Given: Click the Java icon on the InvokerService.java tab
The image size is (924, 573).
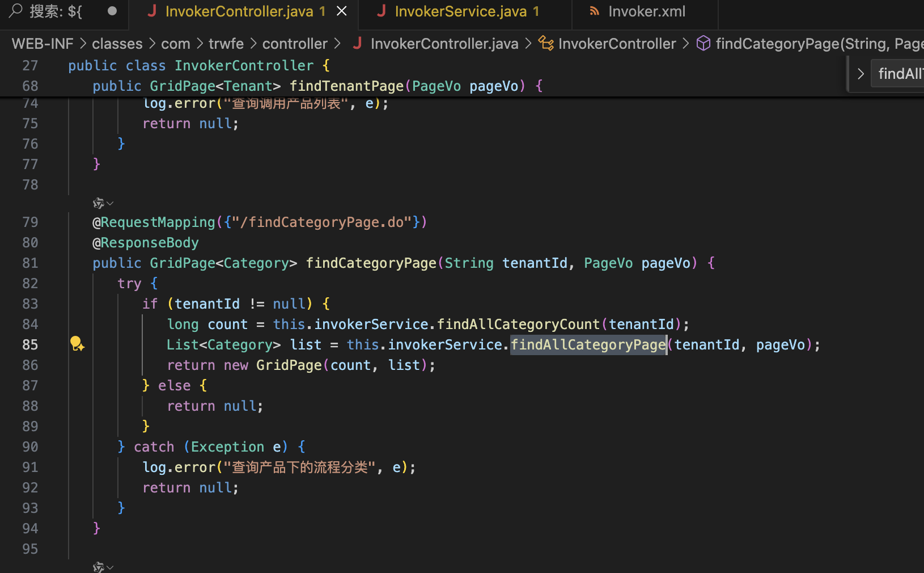Looking at the screenshot, I should coord(382,11).
